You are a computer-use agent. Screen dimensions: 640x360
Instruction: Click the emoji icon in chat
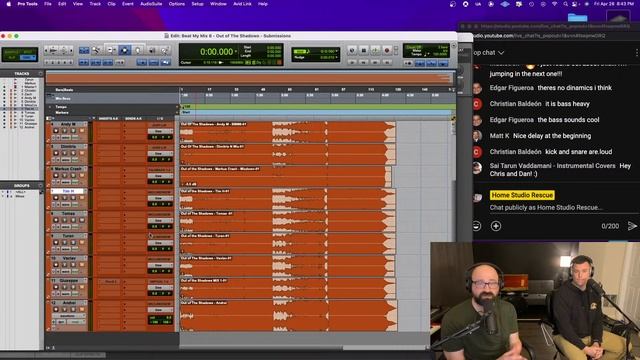tap(476, 226)
